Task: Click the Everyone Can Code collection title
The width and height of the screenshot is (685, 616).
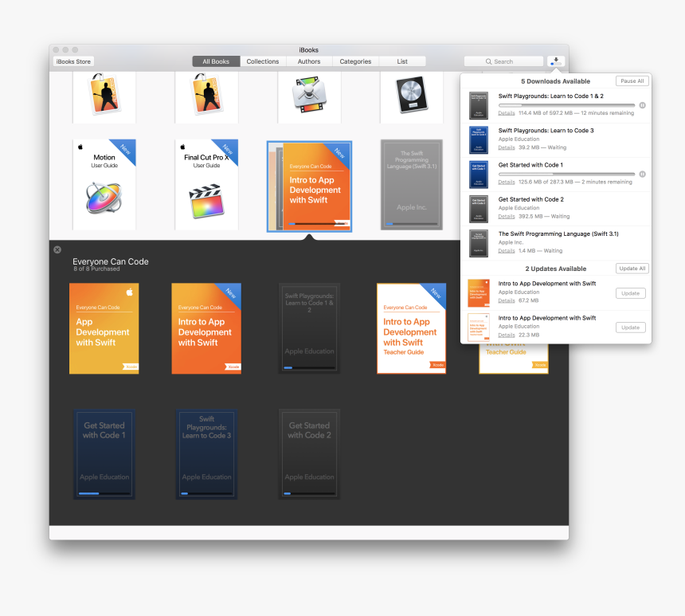Action: (111, 261)
